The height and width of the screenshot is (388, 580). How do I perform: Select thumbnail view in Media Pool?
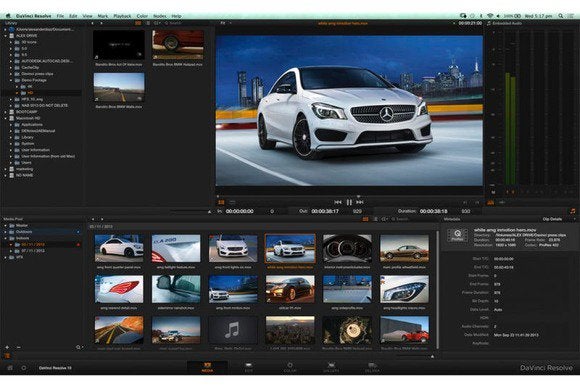pos(365,219)
